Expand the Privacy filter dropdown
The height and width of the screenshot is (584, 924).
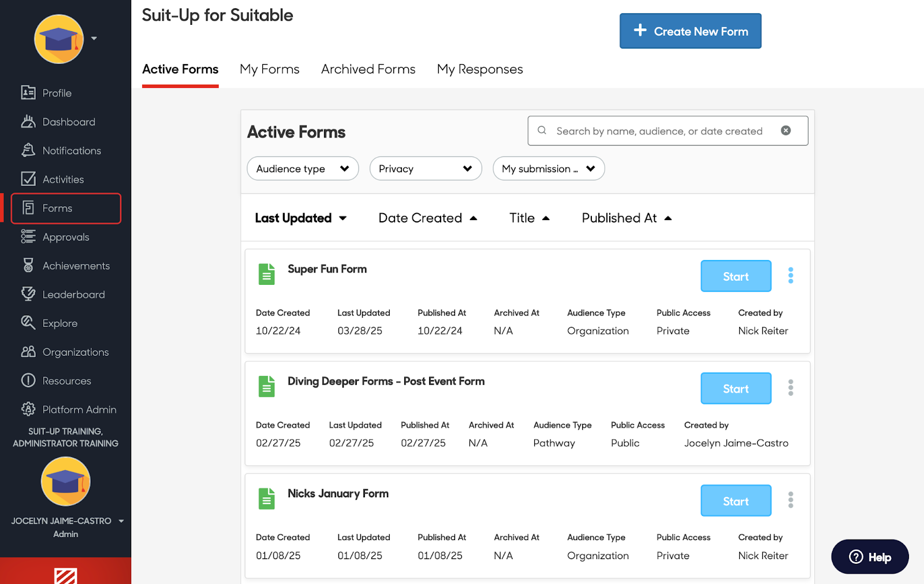point(426,169)
